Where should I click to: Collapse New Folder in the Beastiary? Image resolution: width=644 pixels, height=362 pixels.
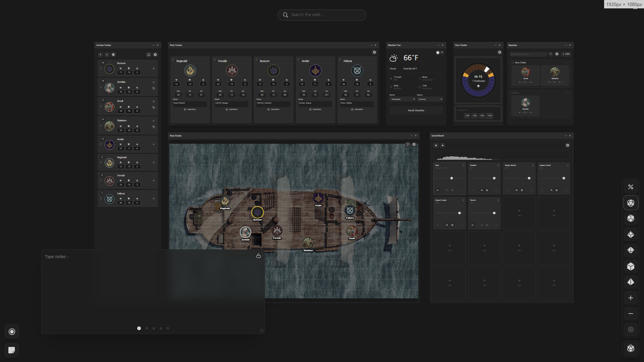point(568,63)
